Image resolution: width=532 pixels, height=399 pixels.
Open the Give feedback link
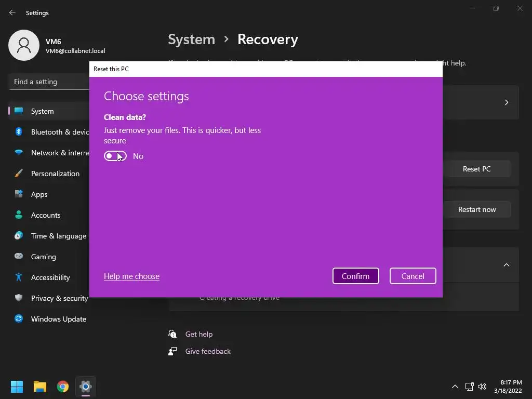click(x=208, y=352)
